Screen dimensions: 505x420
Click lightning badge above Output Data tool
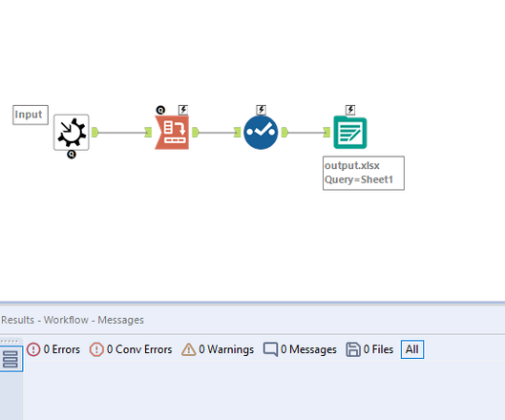click(x=350, y=110)
